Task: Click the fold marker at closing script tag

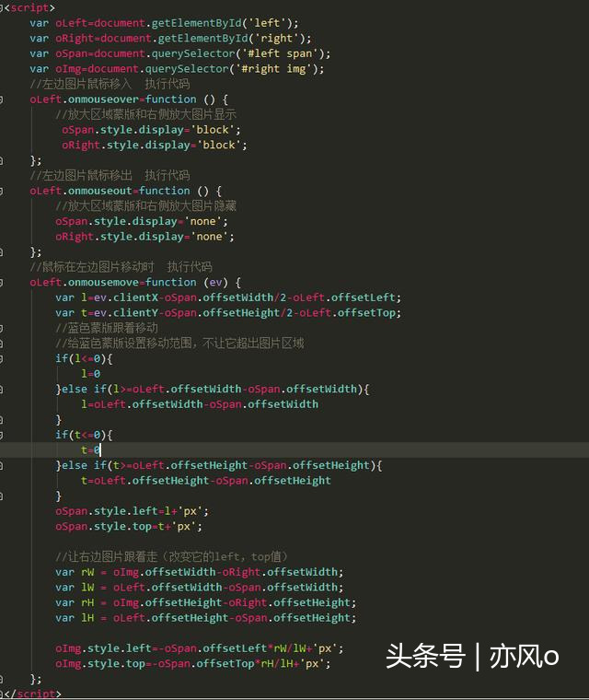Action: coord(1,694)
